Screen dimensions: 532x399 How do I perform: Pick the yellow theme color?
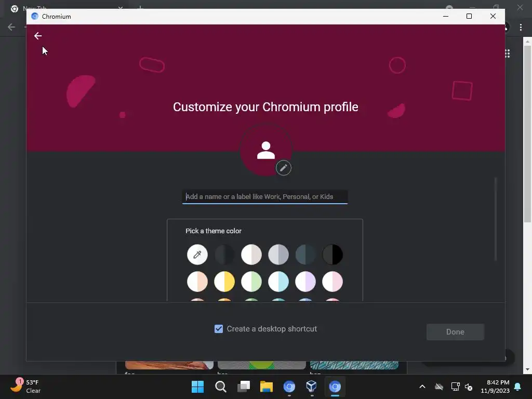(224, 282)
